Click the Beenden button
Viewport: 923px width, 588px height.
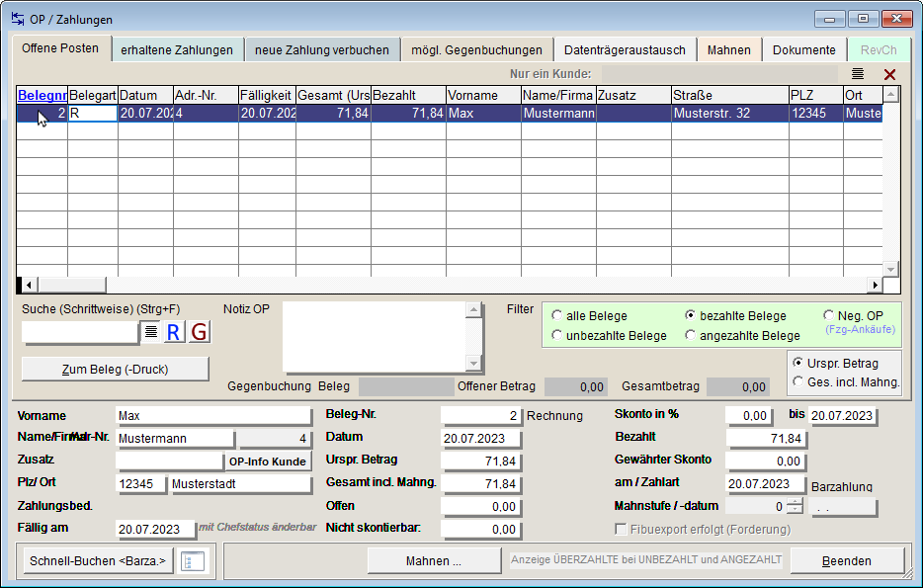(847, 561)
